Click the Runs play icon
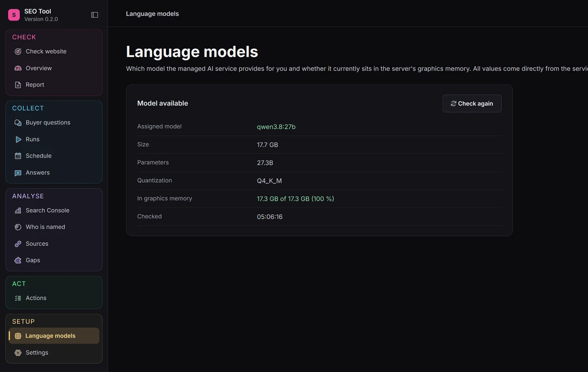Screen dimensions: 588x372 (x=18, y=139)
